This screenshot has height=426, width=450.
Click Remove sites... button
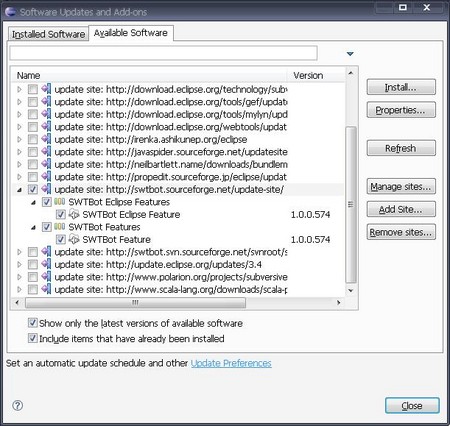[x=401, y=232]
